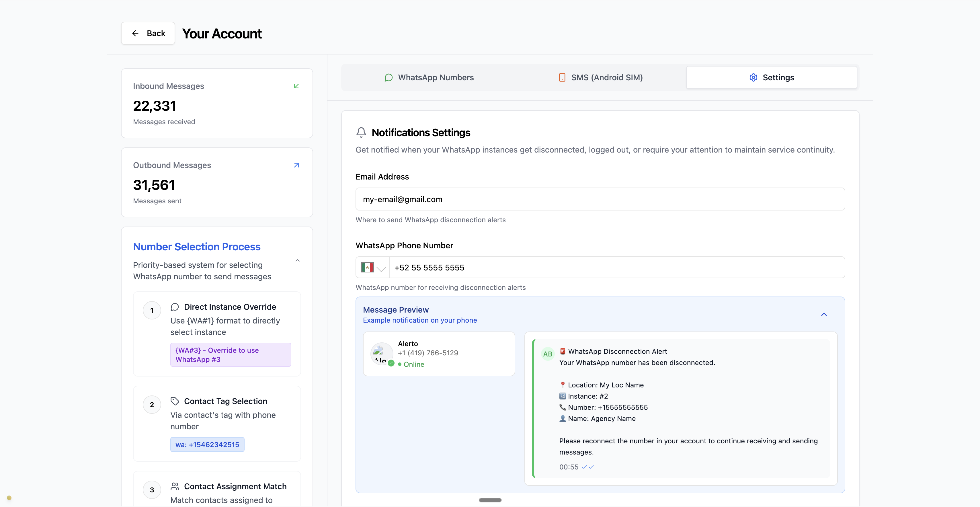The height and width of the screenshot is (507, 980).
Task: Click the tag icon next to Contact Tag Selection
Action: (175, 401)
